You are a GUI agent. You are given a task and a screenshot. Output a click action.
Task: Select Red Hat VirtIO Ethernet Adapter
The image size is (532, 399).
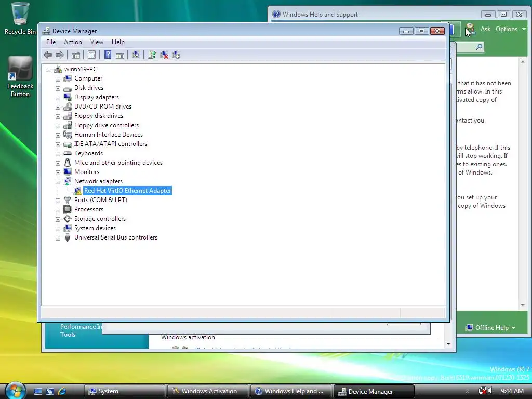128,191
